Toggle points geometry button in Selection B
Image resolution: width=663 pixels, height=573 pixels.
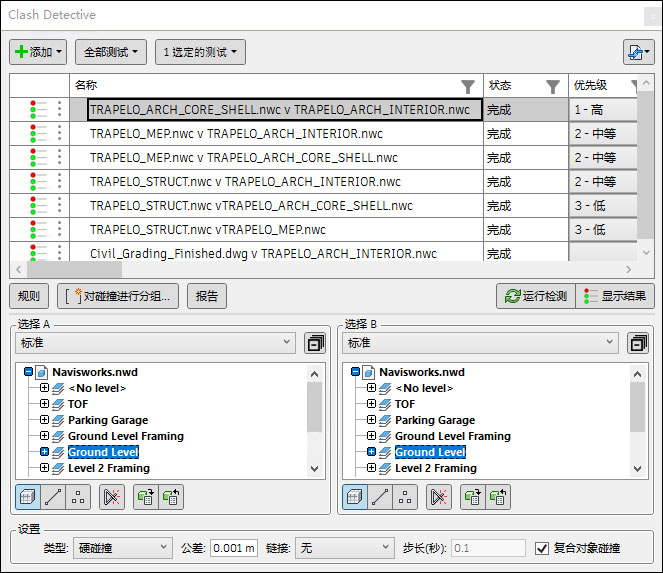pos(405,497)
